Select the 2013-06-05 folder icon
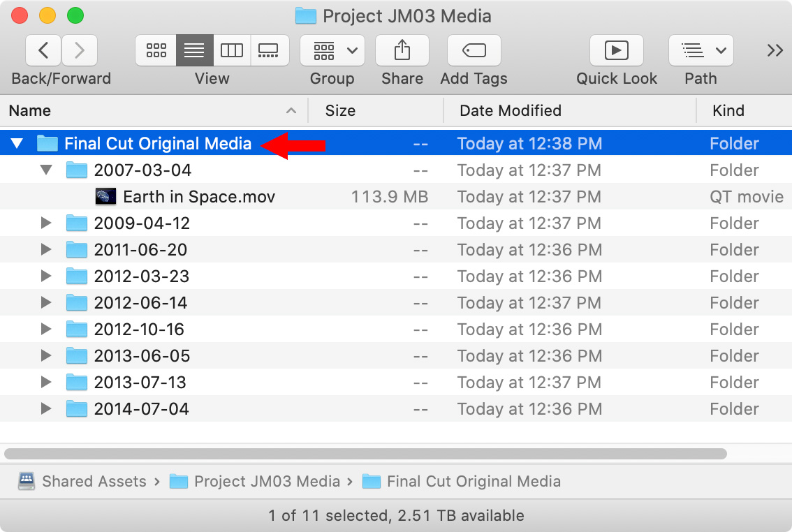Image resolution: width=792 pixels, height=532 pixels. pyautogui.click(x=77, y=355)
